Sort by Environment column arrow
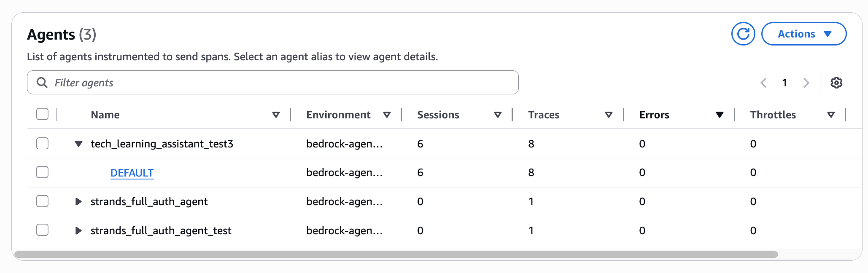Viewport: 868px width, 273px height. pos(387,115)
